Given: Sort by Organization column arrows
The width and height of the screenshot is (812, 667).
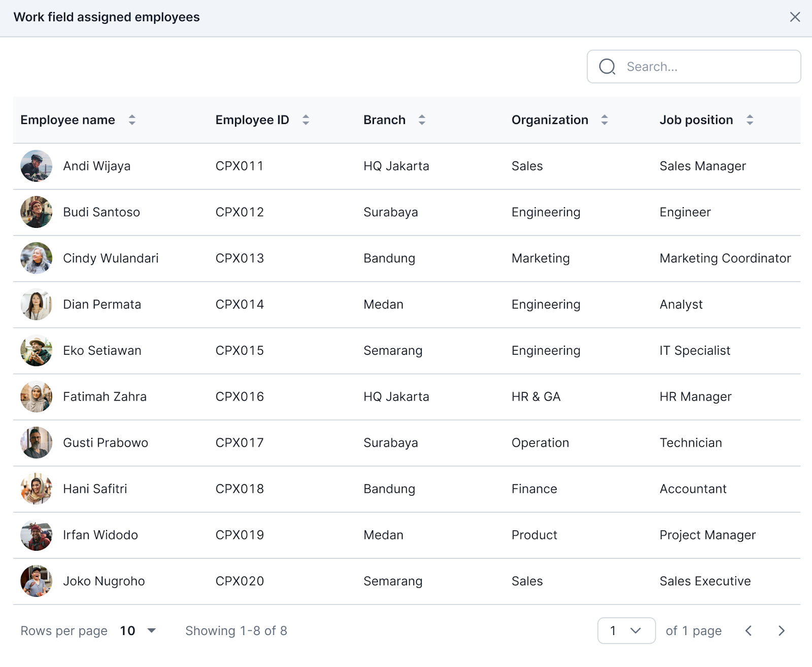Looking at the screenshot, I should (604, 120).
